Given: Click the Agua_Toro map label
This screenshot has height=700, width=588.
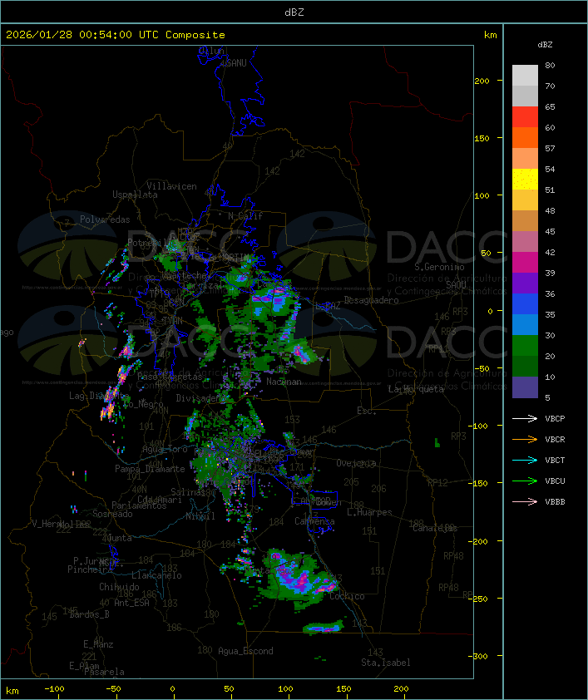Looking at the screenshot, I should click(165, 449).
